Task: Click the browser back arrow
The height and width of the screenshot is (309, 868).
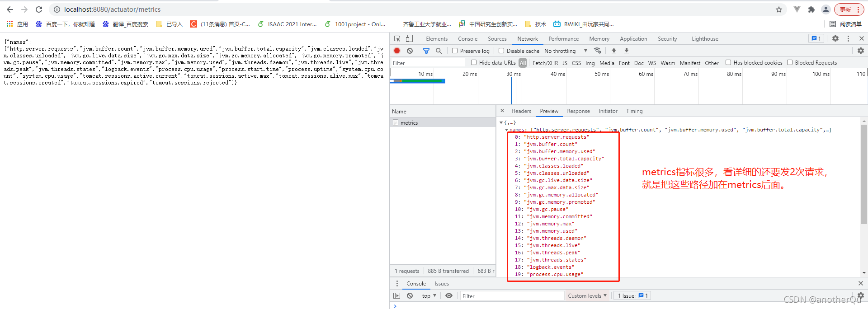Action: click(10, 9)
